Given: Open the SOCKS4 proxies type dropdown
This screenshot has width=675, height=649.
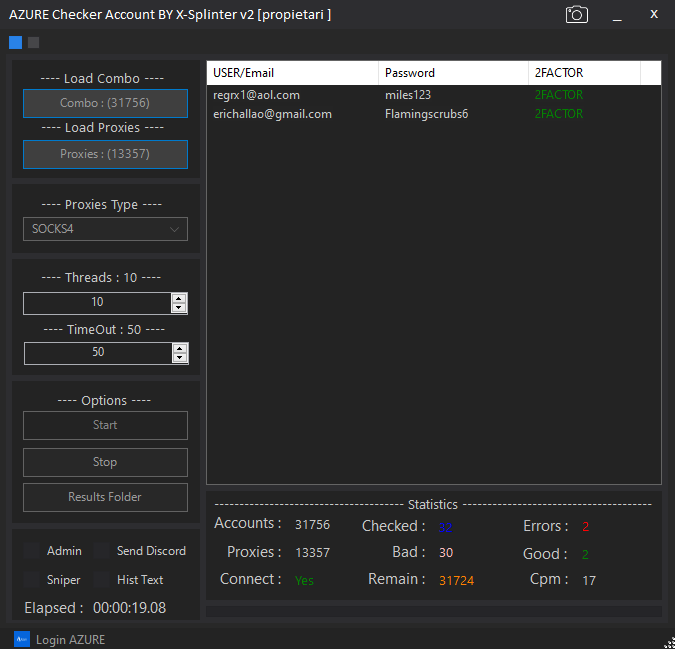Looking at the screenshot, I should click(x=105, y=229).
